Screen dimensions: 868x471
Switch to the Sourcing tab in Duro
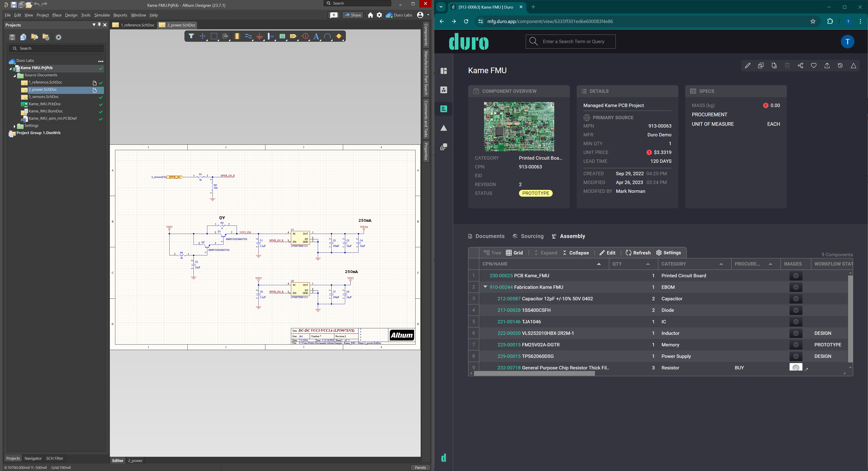point(531,236)
